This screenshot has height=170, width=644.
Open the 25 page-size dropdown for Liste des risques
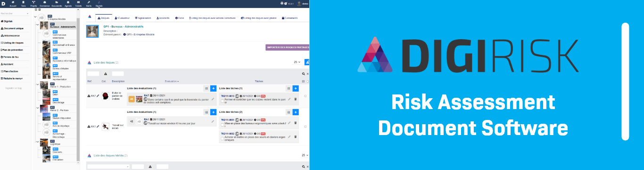pyautogui.click(x=297, y=62)
